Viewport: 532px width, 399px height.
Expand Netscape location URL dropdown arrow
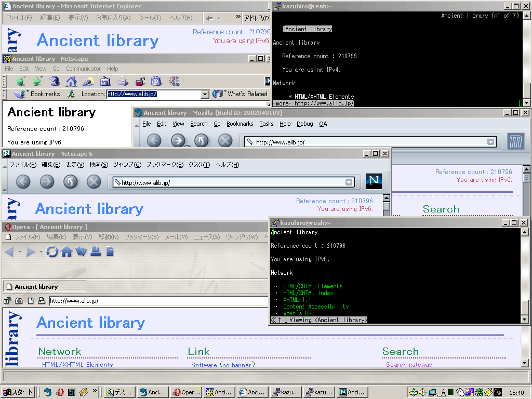coord(205,95)
